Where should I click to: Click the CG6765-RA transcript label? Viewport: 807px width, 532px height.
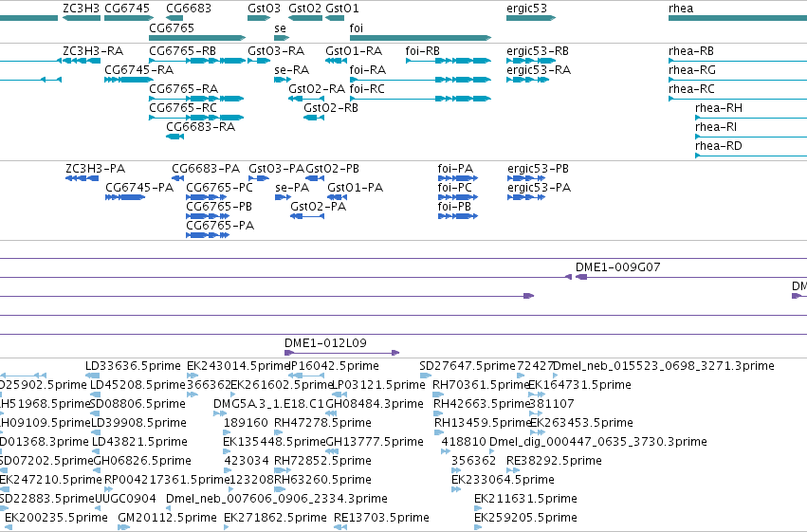184,89
